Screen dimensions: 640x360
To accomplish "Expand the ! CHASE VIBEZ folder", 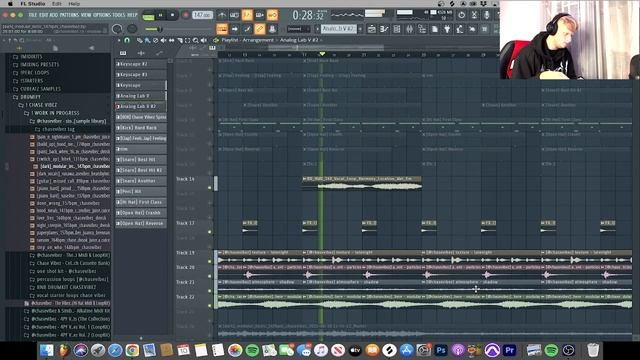I will 41,105.
